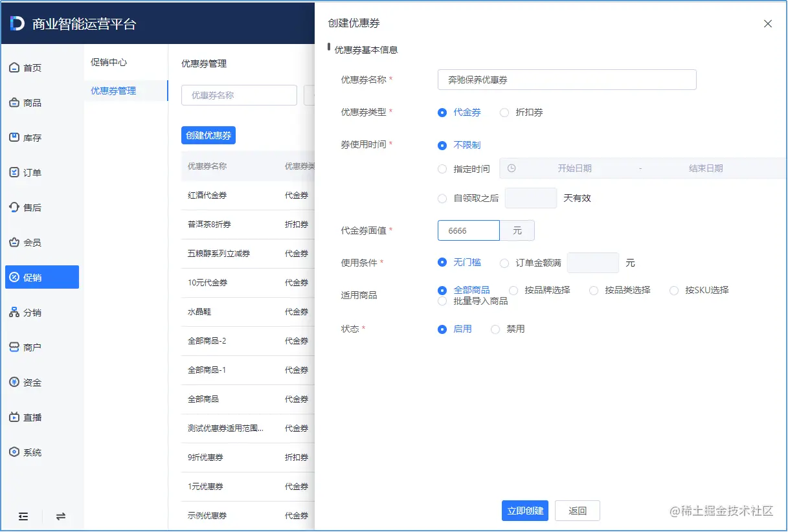Click the 五粮醇系列立减券 row name

pyautogui.click(x=219, y=254)
